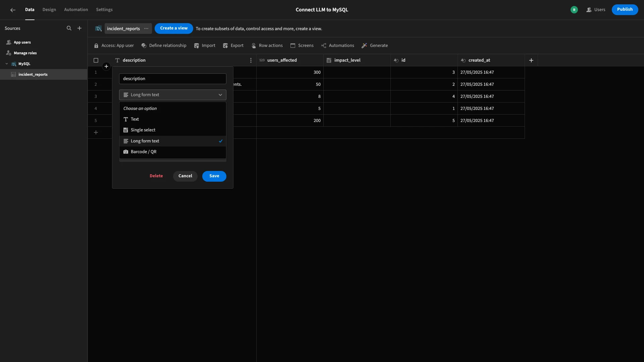
Task: Click Create a view button
Action: [x=174, y=28]
